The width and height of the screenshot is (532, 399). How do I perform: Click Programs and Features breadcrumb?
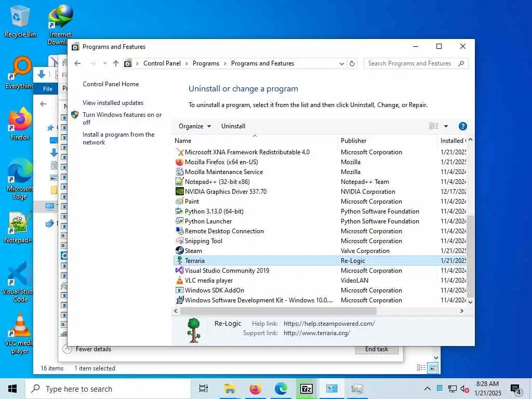[x=262, y=63]
